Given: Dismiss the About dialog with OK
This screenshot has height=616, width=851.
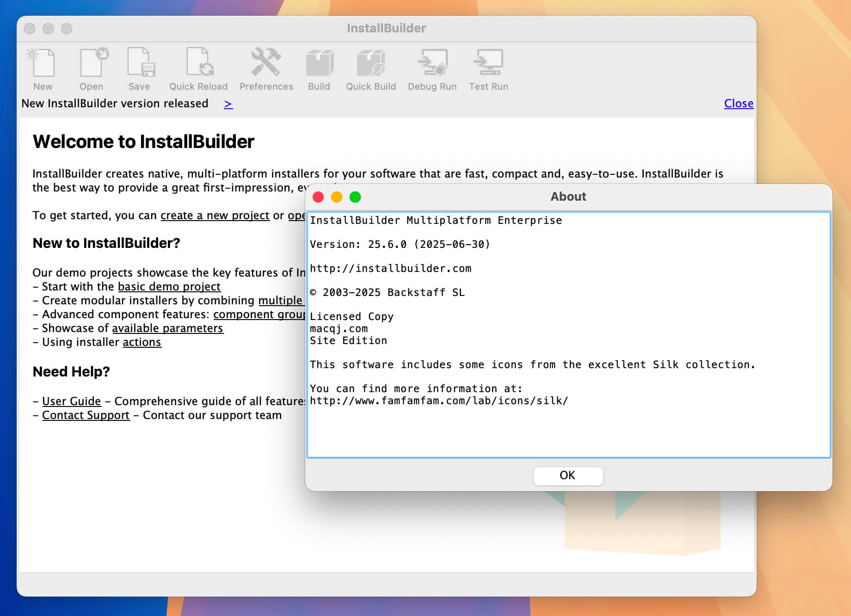Looking at the screenshot, I should click(x=568, y=475).
